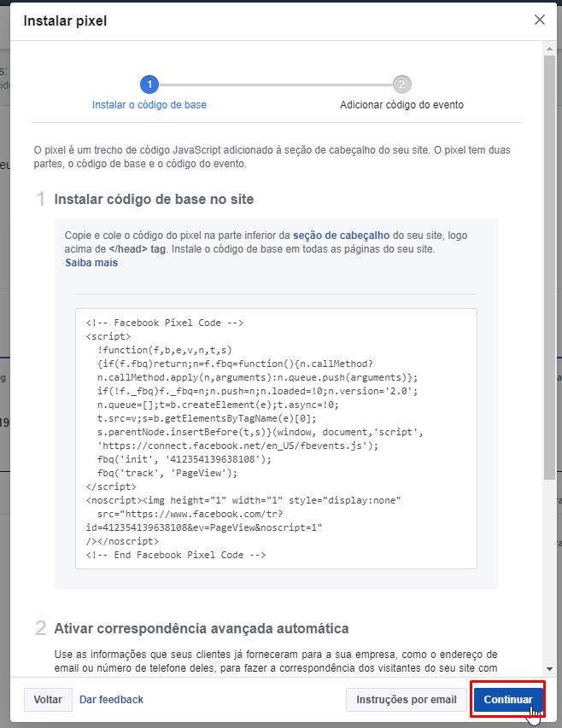Viewport: 562px width, 728px height.
Task: Open the Saiba mais link
Action: pos(91,263)
